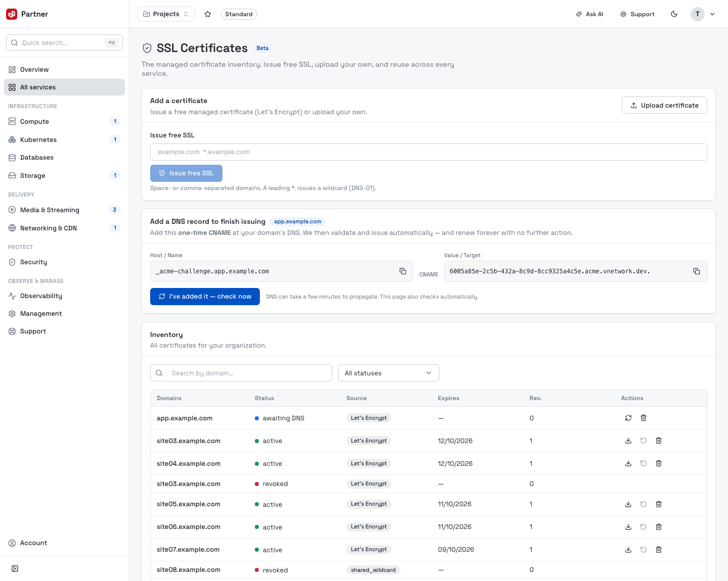Open Ask AI assistant
The height and width of the screenshot is (581, 728).
[589, 14]
